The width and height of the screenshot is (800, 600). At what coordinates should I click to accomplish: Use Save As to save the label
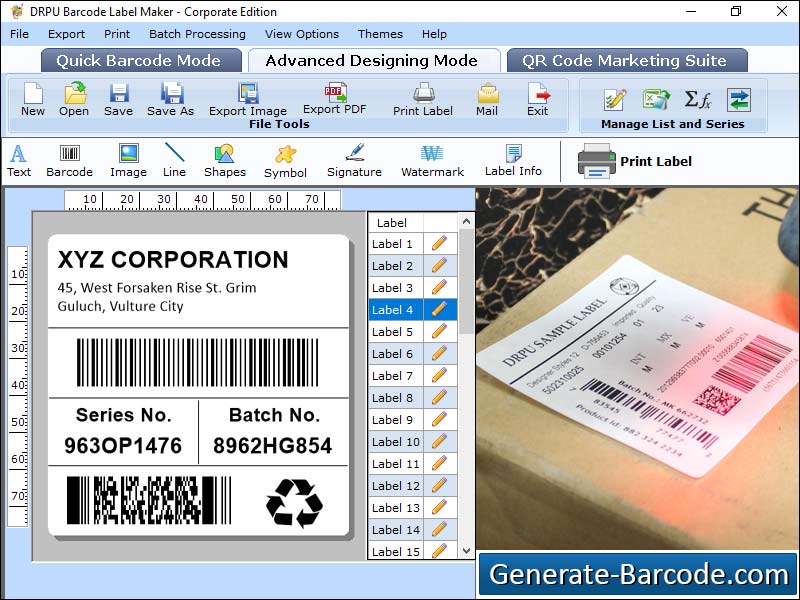tap(170, 101)
